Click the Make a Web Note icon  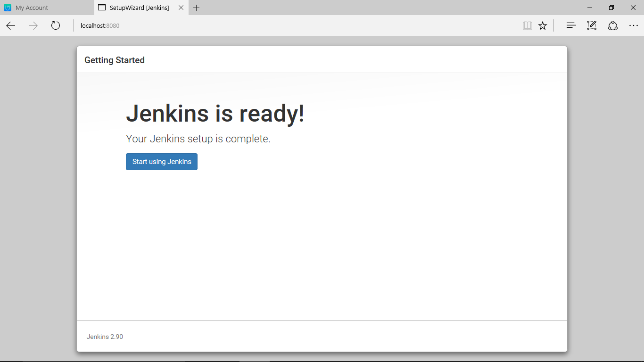592,25
